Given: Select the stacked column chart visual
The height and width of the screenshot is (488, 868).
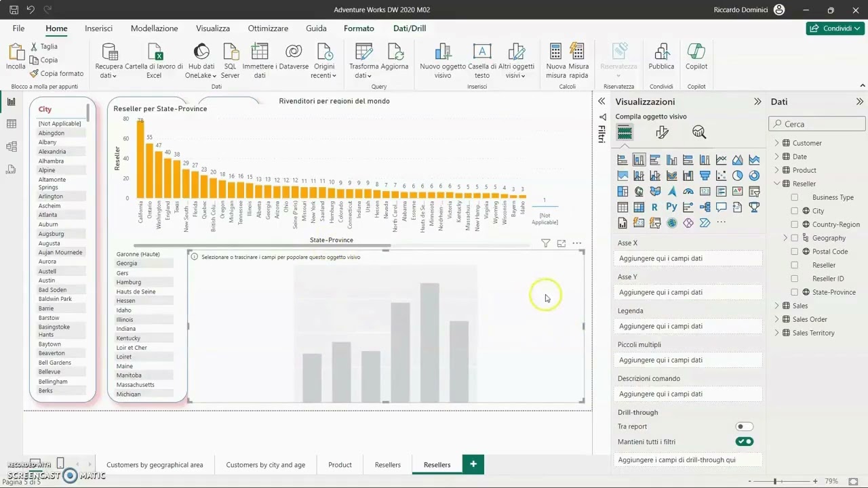Looking at the screenshot, I should 639,160.
